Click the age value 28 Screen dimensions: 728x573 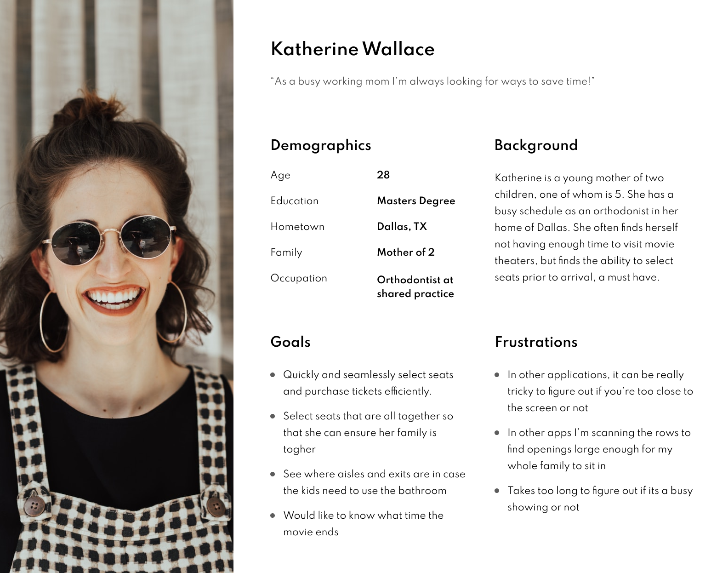pyautogui.click(x=383, y=175)
